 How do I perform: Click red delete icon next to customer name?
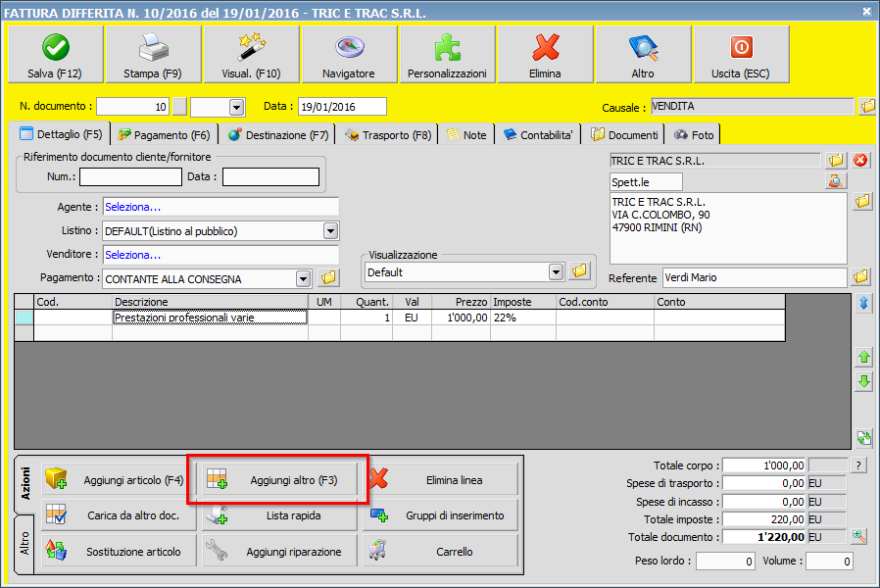click(861, 160)
